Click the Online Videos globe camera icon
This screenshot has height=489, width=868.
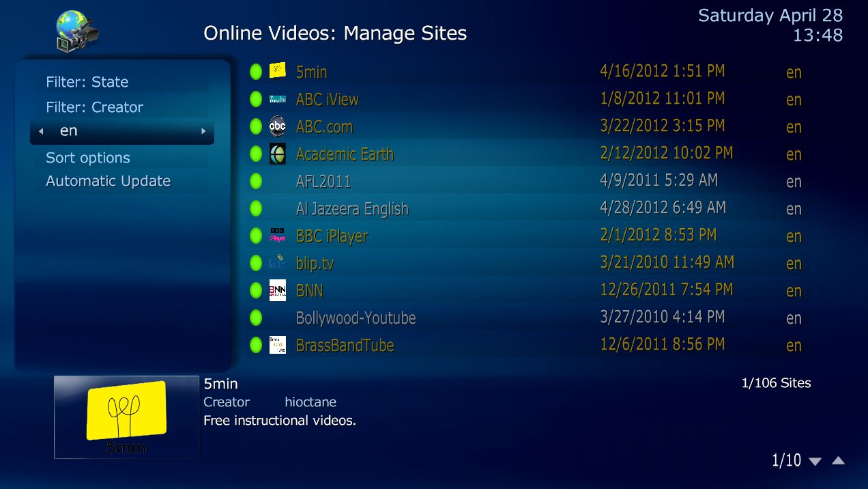(x=77, y=31)
